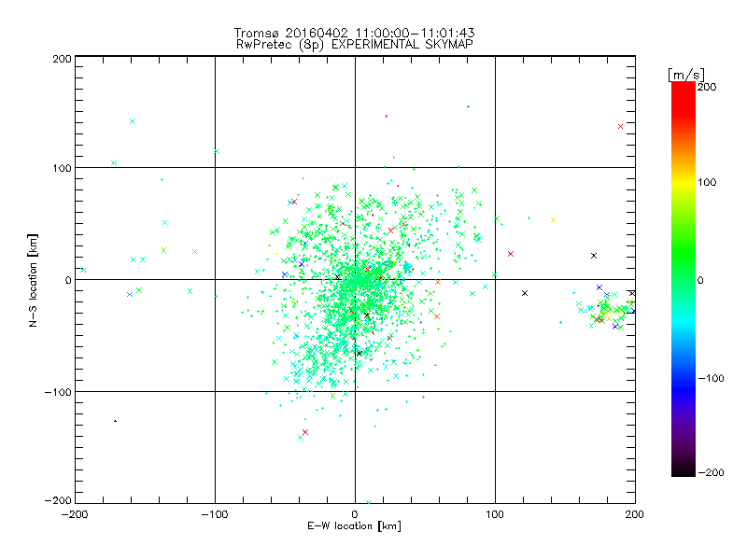Click the yellow cross marker east of 100 km

554,220
